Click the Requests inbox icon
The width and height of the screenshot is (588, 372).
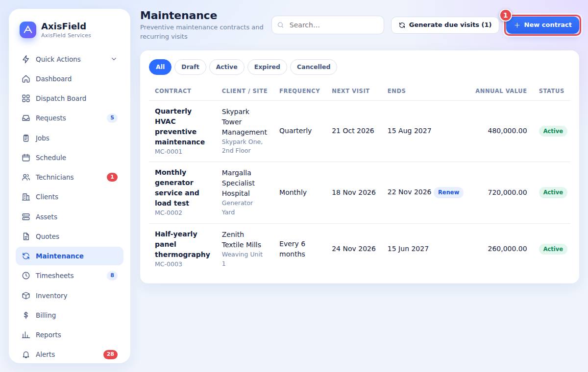click(x=26, y=118)
